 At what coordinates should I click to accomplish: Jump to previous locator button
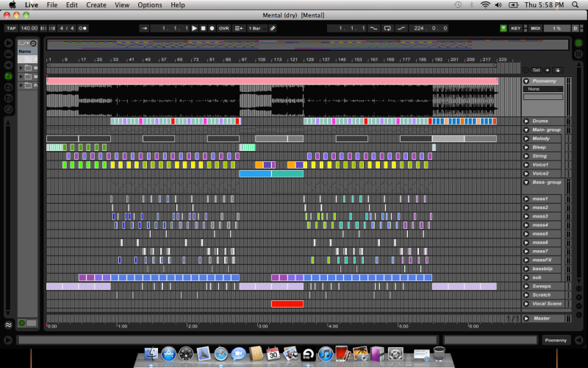click(526, 70)
